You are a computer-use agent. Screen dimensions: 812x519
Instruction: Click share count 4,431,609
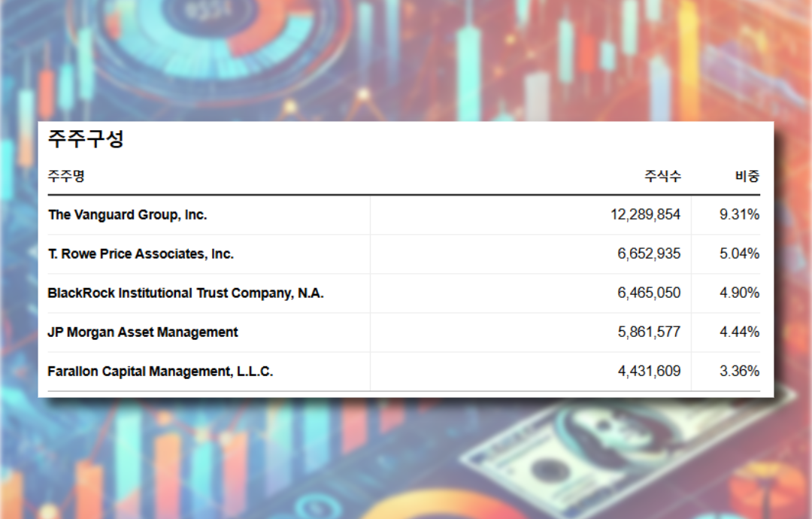tap(649, 371)
